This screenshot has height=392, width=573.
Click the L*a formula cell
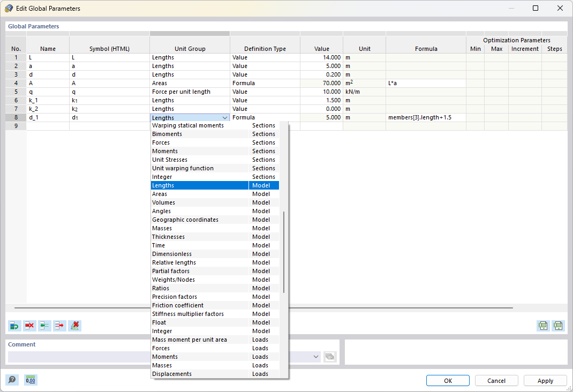[x=426, y=83]
